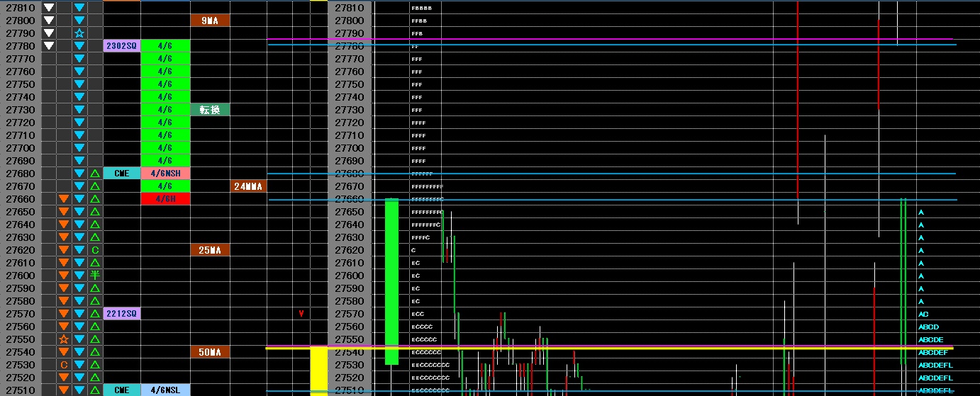
Task: Click the blue down triangle at 27730
Action: pyautogui.click(x=79, y=110)
